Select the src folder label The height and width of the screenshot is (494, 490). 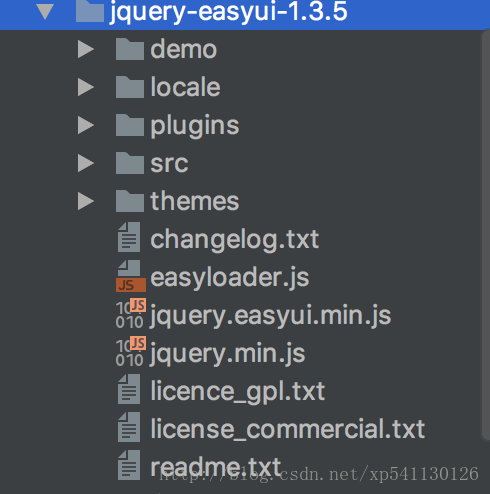169,164
